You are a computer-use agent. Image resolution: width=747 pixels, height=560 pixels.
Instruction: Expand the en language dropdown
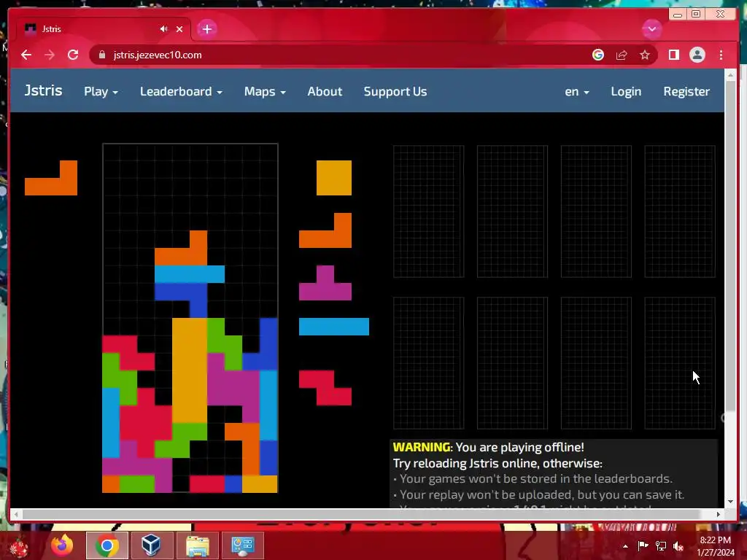click(x=577, y=91)
